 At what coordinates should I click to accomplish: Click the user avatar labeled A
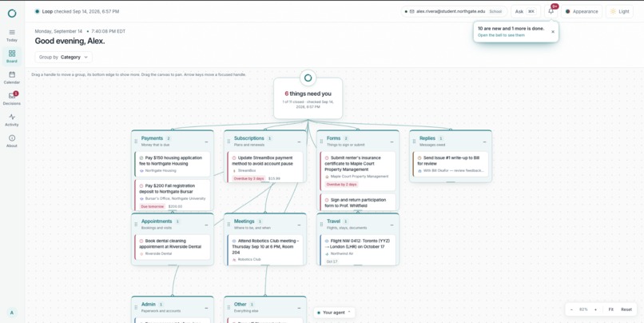click(12, 313)
